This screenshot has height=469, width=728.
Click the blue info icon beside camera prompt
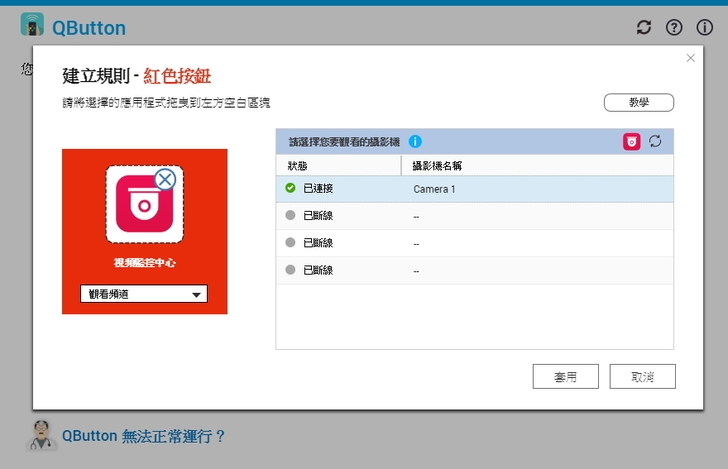pos(415,142)
